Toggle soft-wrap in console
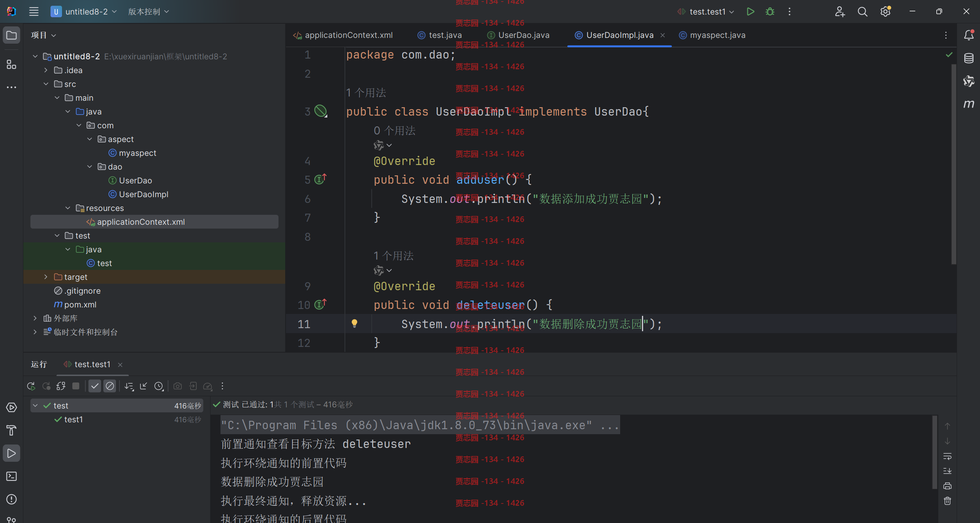Image resolution: width=980 pixels, height=523 pixels. point(947,456)
